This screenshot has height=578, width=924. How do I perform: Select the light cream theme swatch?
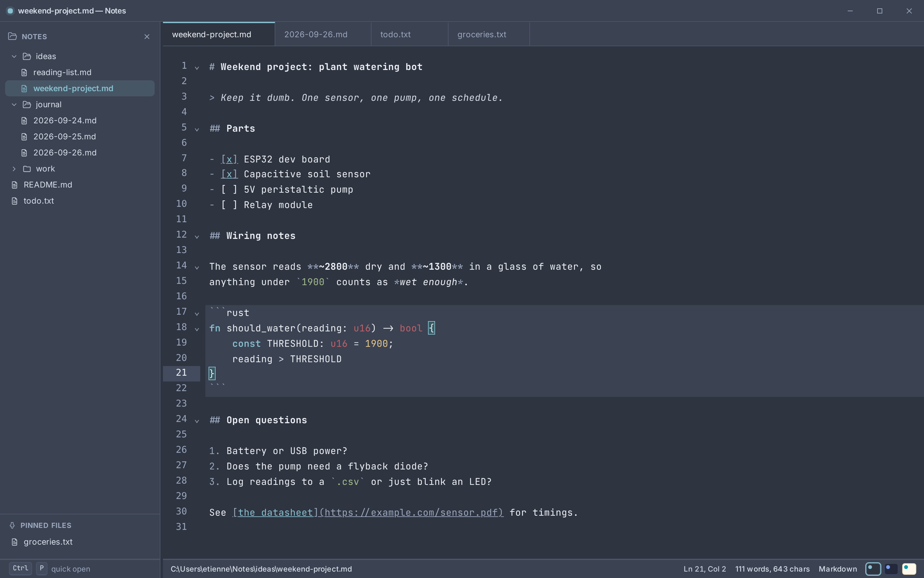point(909,569)
